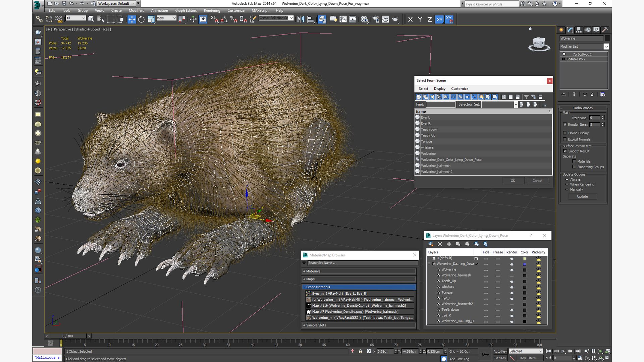
Task: Open the Motion command panel tab
Action: pos(588,30)
